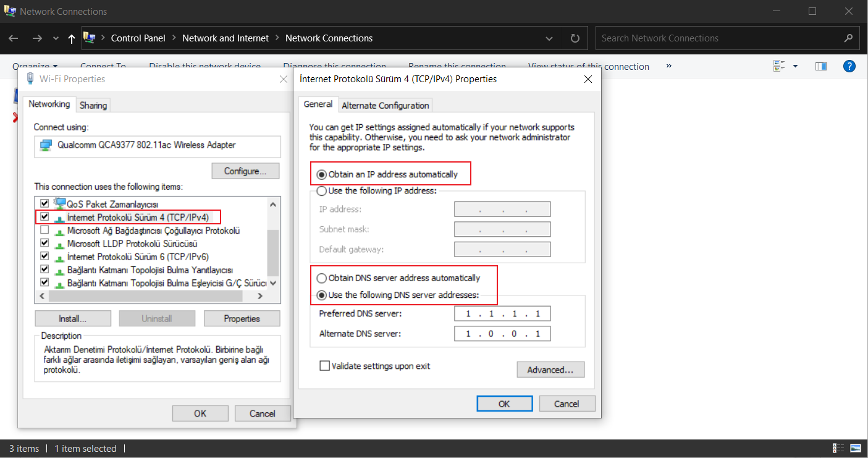The width and height of the screenshot is (868, 458).
Task: Click the toolbar overflow chevron
Action: click(x=668, y=66)
